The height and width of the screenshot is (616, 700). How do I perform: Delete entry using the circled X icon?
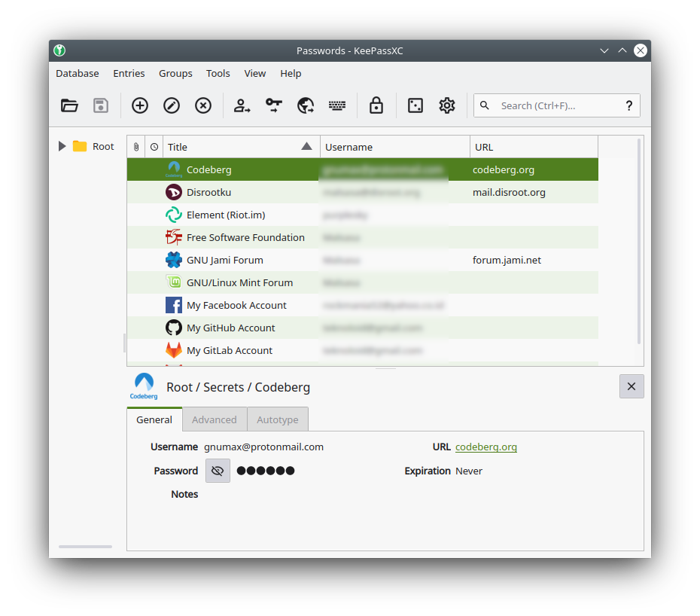(203, 106)
